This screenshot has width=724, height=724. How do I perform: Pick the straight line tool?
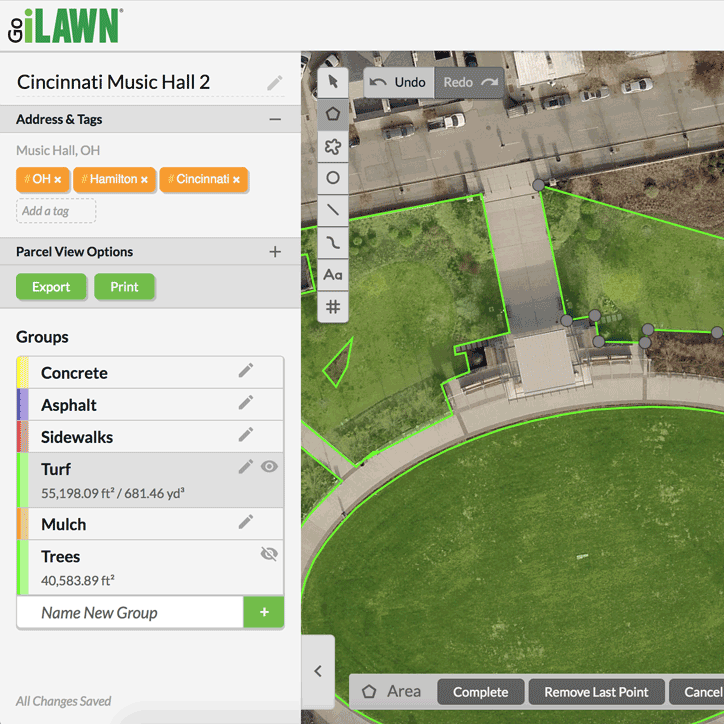click(333, 210)
